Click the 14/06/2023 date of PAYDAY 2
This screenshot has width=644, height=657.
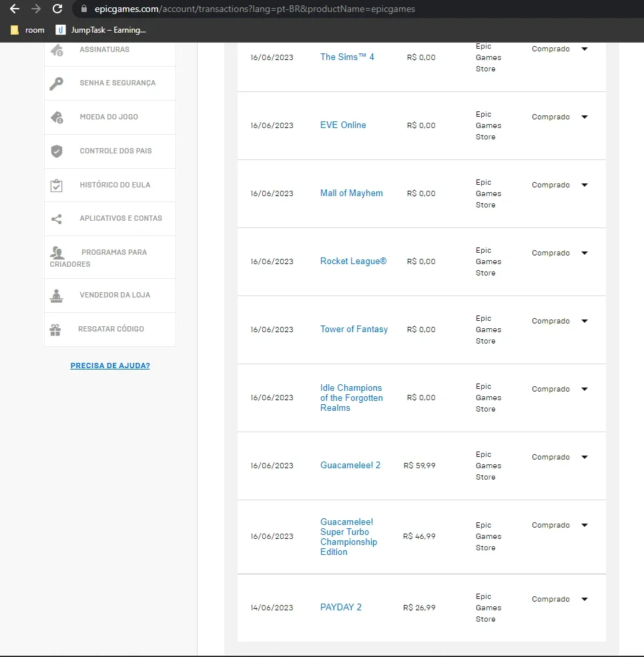tap(272, 608)
